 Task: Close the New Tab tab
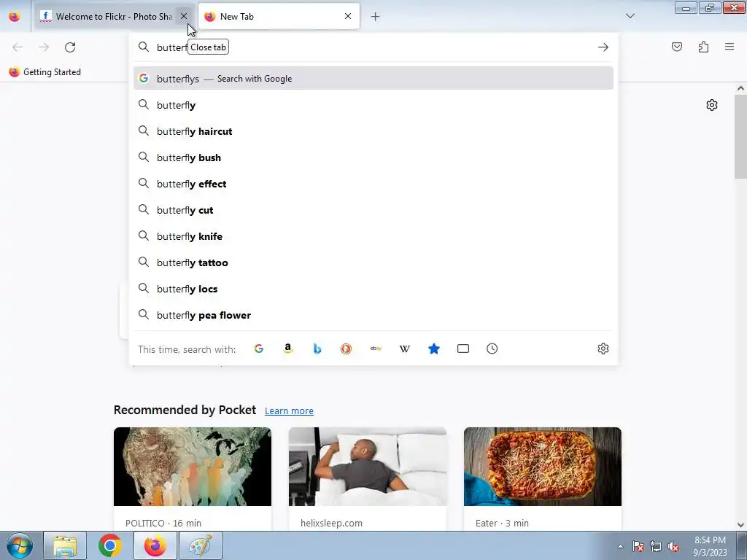pos(348,16)
